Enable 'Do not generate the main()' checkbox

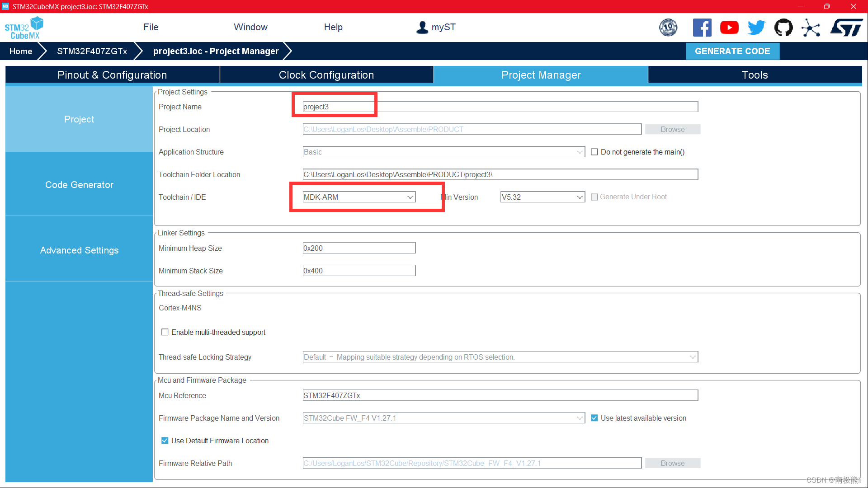tap(594, 152)
